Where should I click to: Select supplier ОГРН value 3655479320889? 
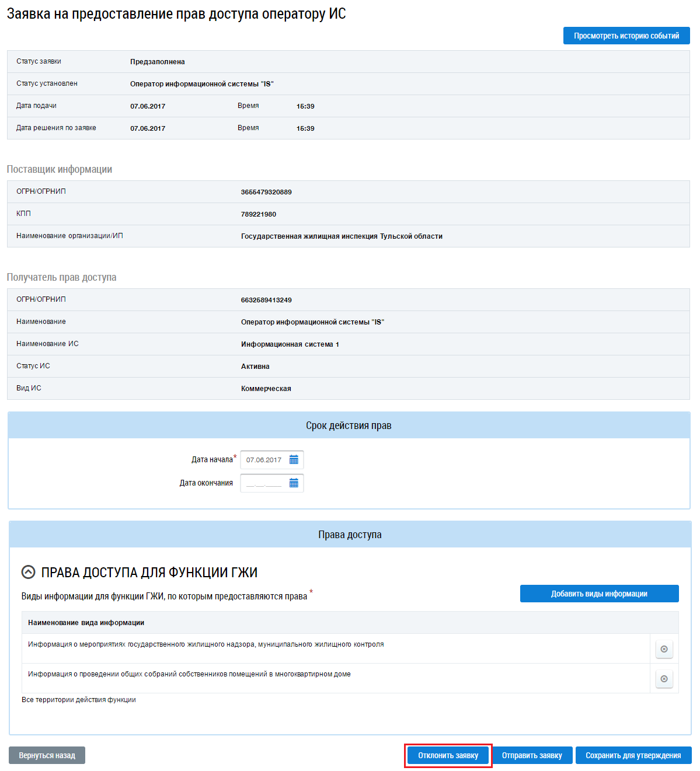click(266, 192)
